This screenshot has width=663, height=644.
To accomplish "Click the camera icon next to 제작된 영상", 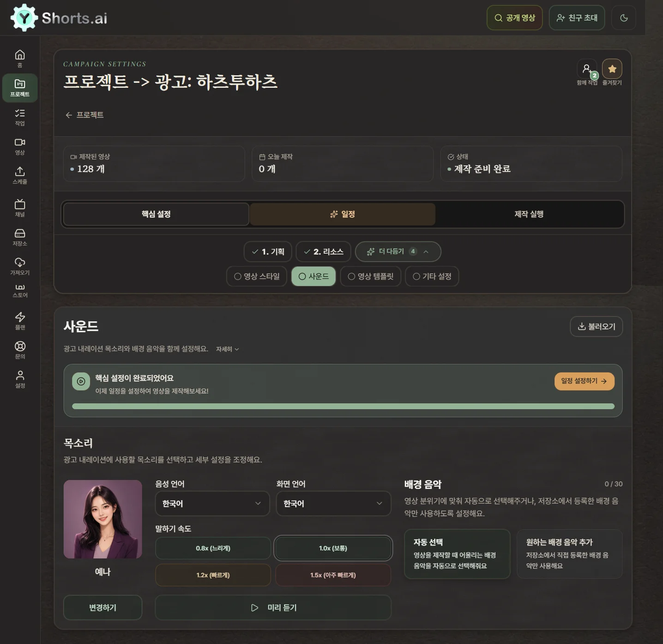I will point(73,157).
